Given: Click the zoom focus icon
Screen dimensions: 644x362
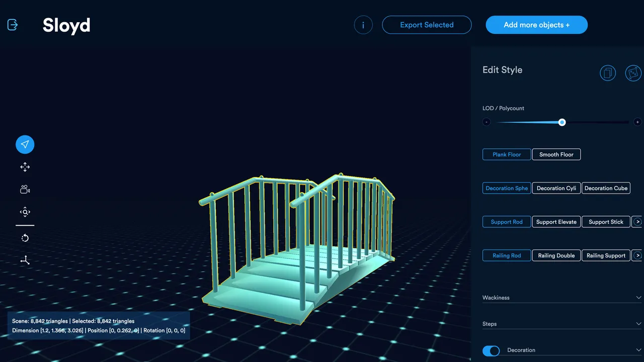Looking at the screenshot, I should point(25,212).
